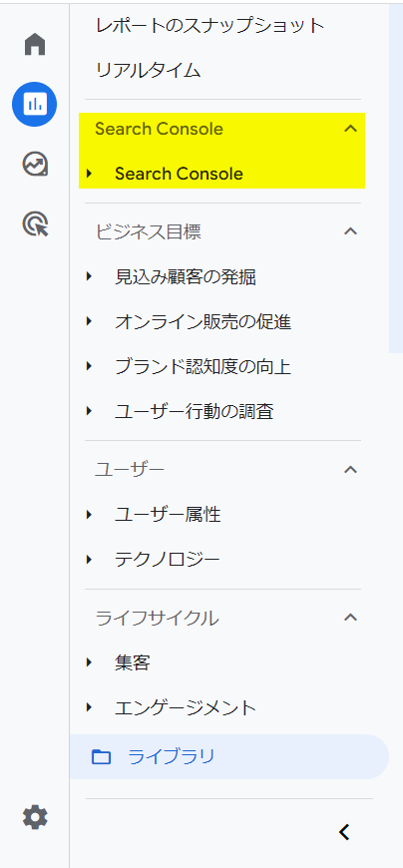This screenshot has height=868, width=403.
Task: Collapse the ユーザー section chevron
Action: [350, 470]
